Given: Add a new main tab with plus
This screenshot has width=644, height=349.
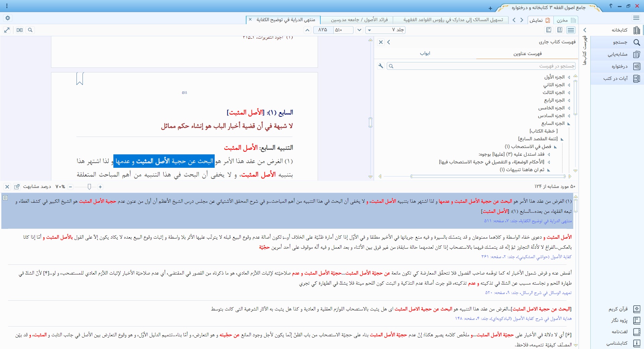Looking at the screenshot, I should (x=490, y=8).
